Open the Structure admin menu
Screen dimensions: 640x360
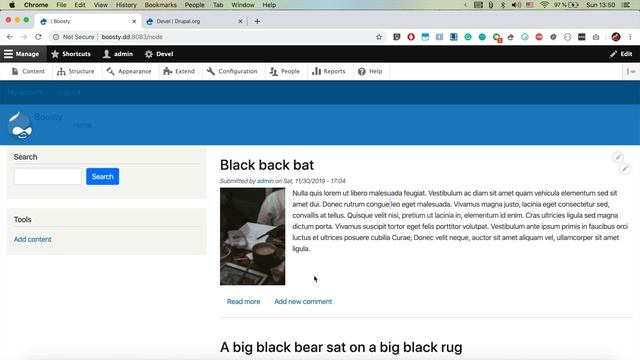click(x=76, y=71)
